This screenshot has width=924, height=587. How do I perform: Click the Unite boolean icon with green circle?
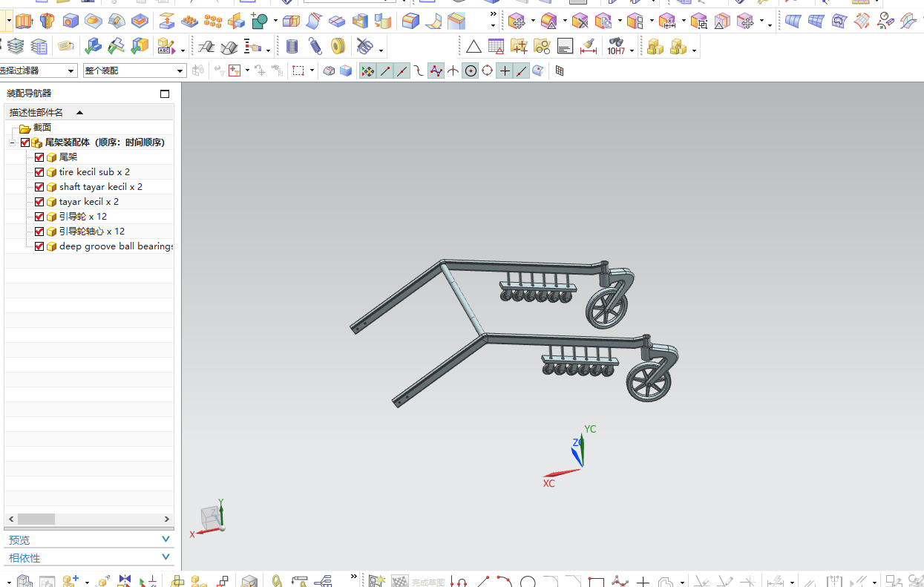click(259, 21)
